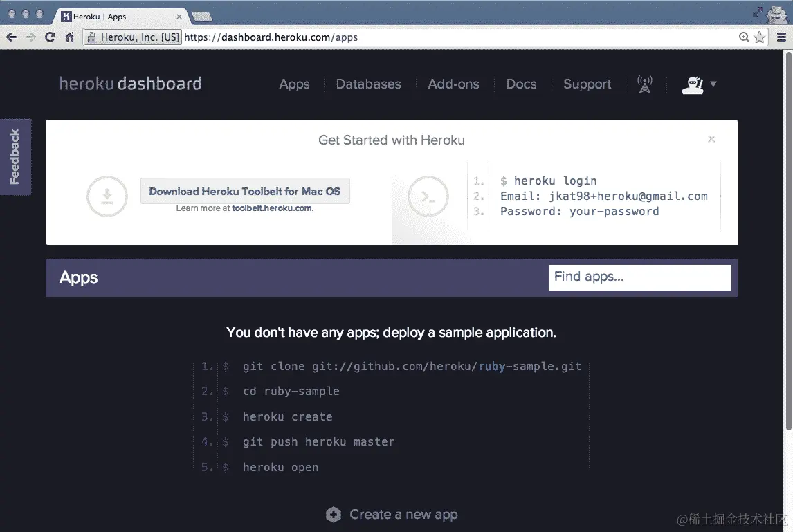Click the Heroku favicon in the tab

click(66, 17)
